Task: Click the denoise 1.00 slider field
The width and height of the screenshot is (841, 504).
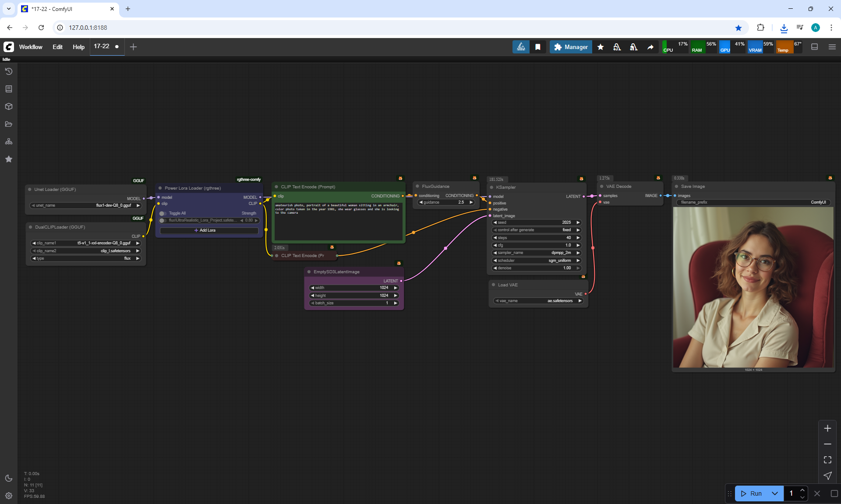Action: point(537,268)
